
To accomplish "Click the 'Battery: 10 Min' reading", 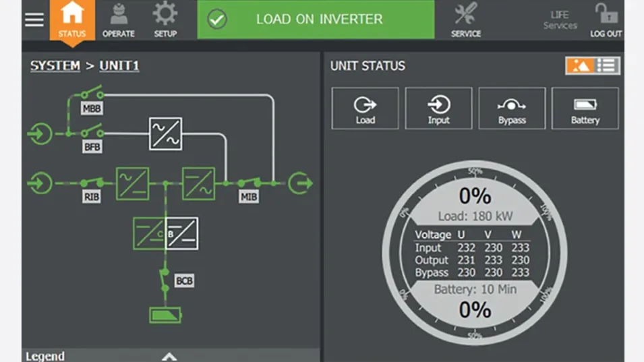I will (475, 289).
